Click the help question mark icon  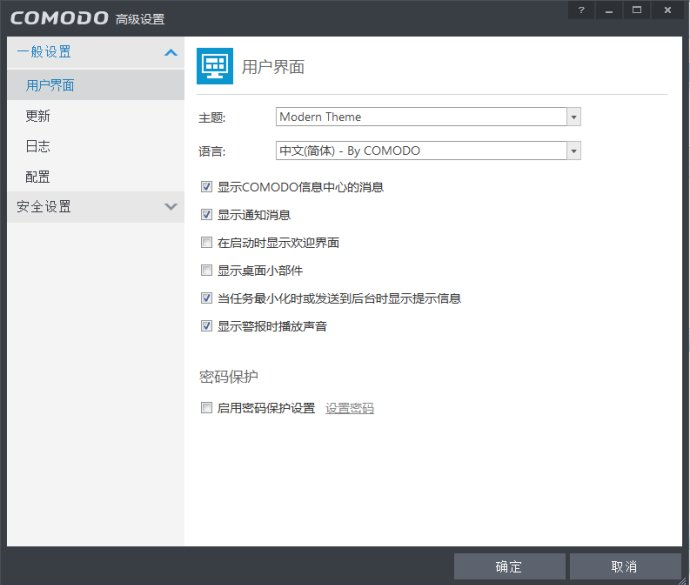point(581,10)
